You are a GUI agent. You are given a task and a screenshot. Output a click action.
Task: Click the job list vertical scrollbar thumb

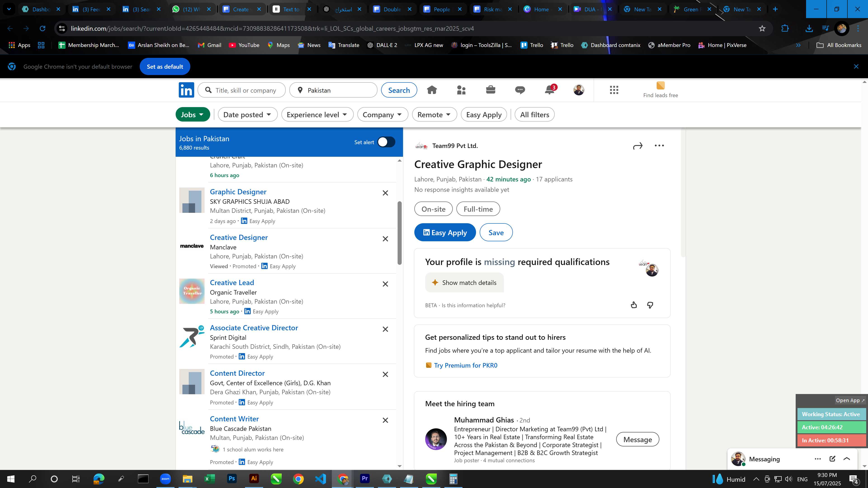pos(400,233)
